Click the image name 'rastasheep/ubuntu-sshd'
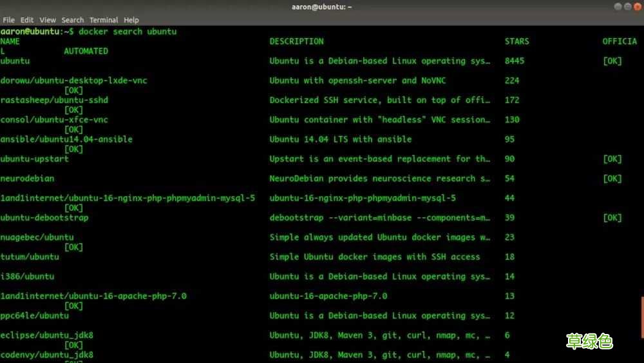644x363 pixels. pyautogui.click(x=54, y=100)
